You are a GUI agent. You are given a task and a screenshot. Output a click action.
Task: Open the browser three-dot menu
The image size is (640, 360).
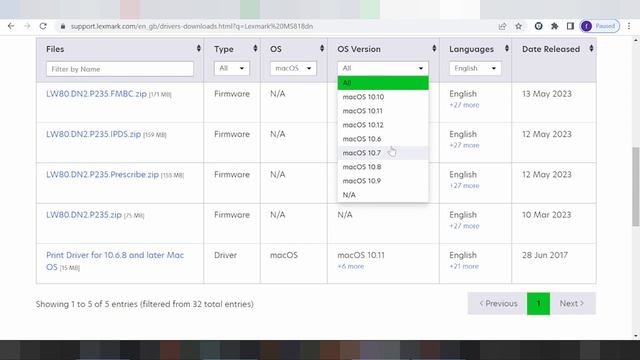coord(629,26)
